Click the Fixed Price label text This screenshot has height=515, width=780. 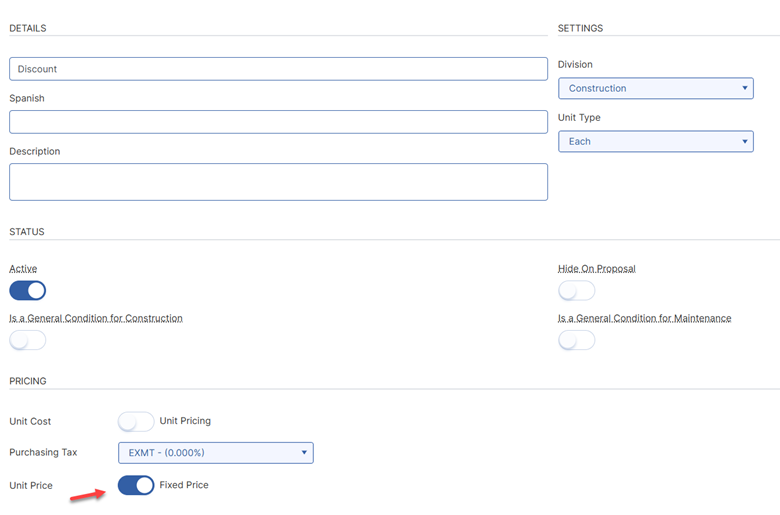pyautogui.click(x=184, y=485)
